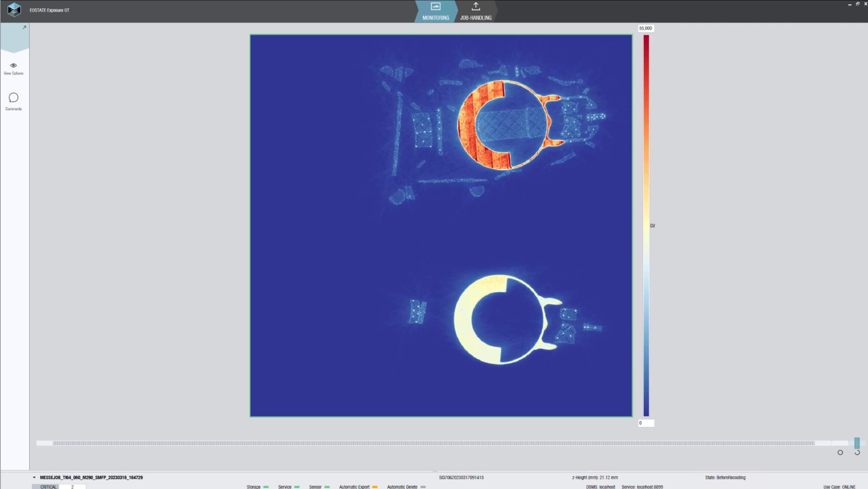Viewport: 868px width, 489px height.
Task: Collapse the MESSEJOB job dropdown arrow
Action: [34, 478]
